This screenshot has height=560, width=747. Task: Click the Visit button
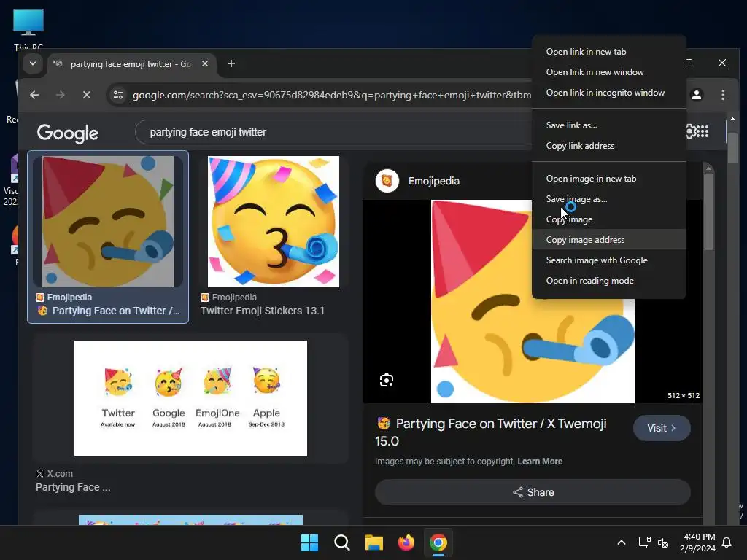(x=662, y=428)
